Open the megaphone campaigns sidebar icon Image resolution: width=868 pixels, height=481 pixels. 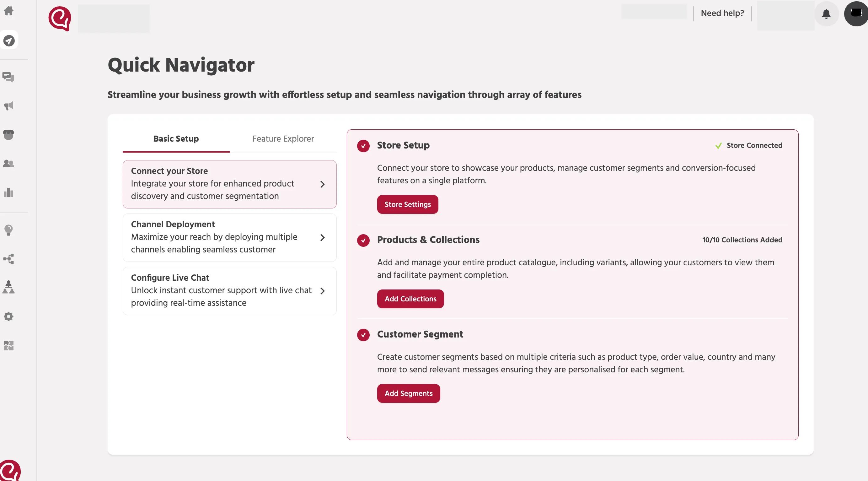point(8,106)
